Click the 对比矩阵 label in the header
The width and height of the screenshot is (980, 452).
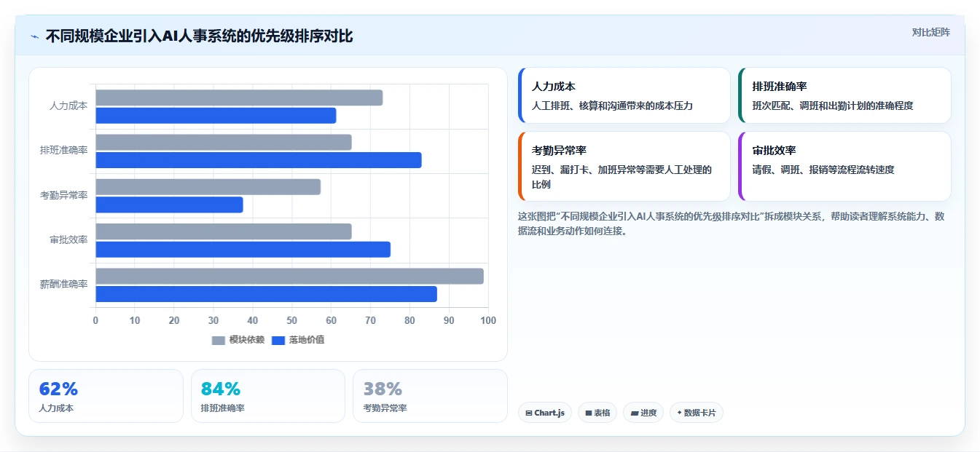pyautogui.click(x=931, y=32)
